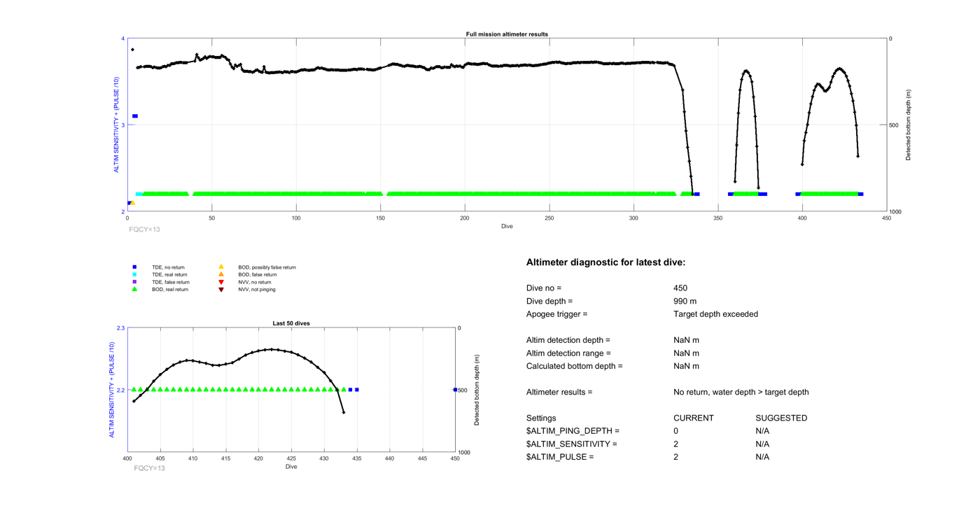Viewport: 980px width, 508px height.
Task: Click the blue ALTIM SENSITIVITY y-axis label of full mission plot
Action: pos(117,125)
